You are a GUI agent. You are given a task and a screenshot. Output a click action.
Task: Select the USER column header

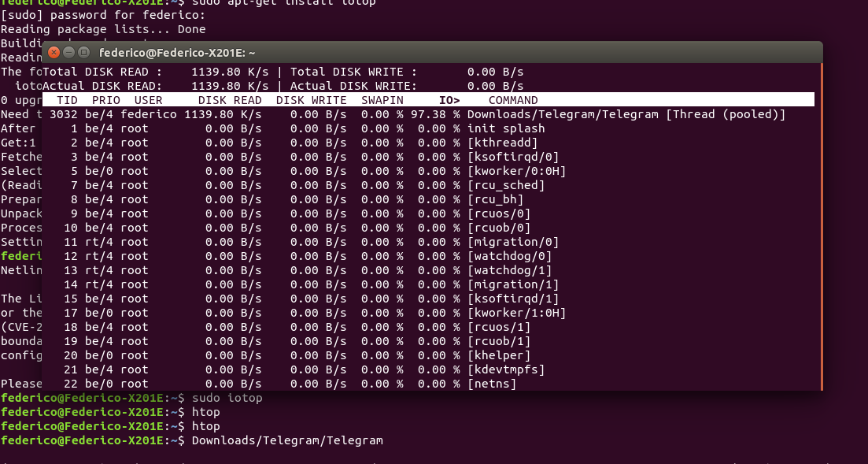(147, 100)
